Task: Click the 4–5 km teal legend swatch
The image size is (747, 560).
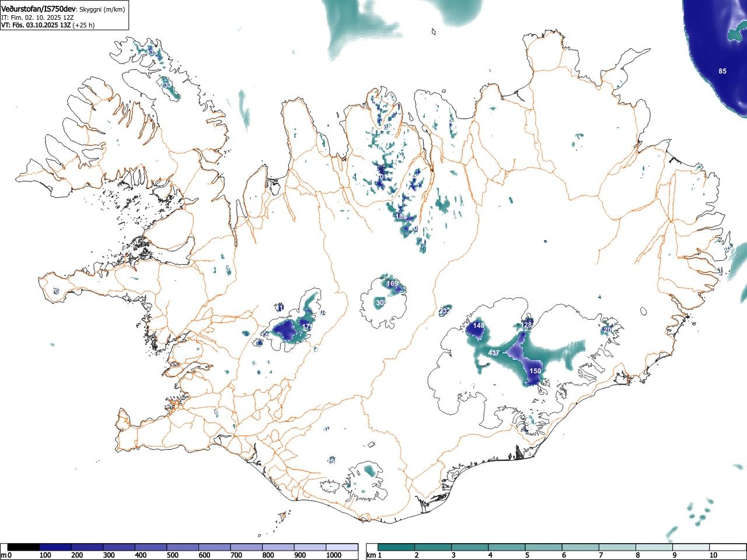Action: pos(507,547)
